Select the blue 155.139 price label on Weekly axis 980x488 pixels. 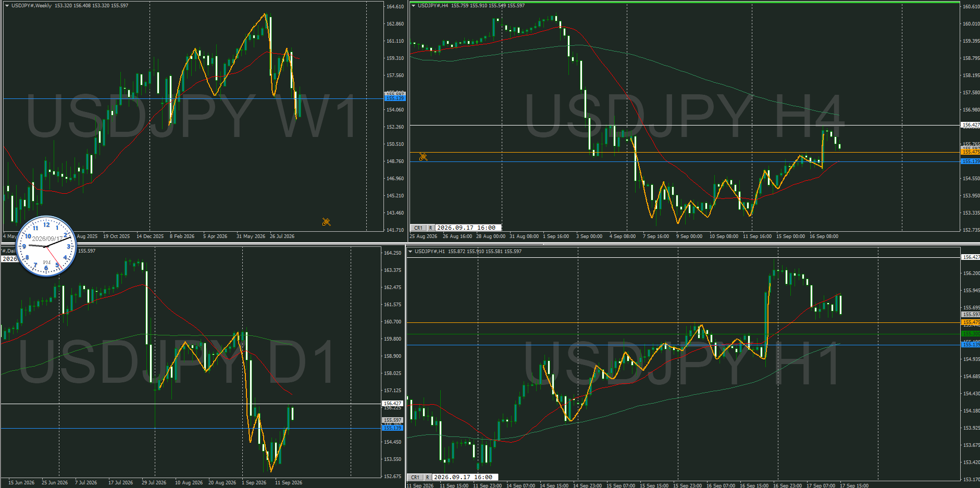pos(394,98)
